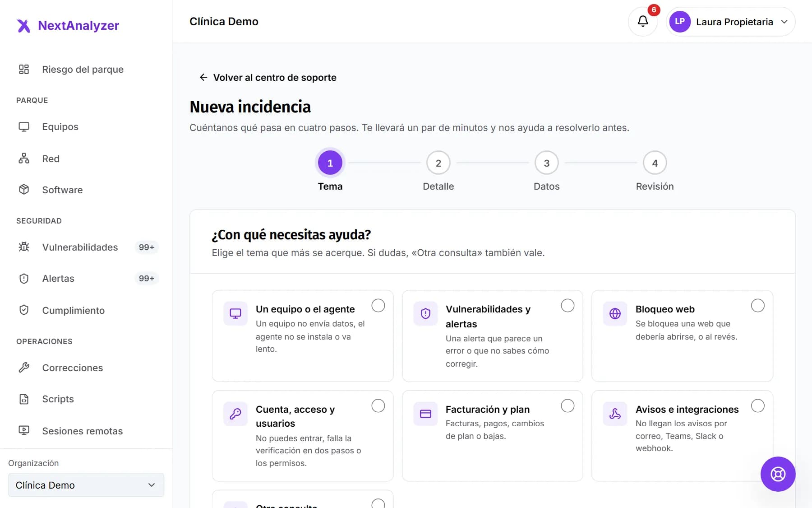Click the NextAnalyzer logo icon

[23, 26]
